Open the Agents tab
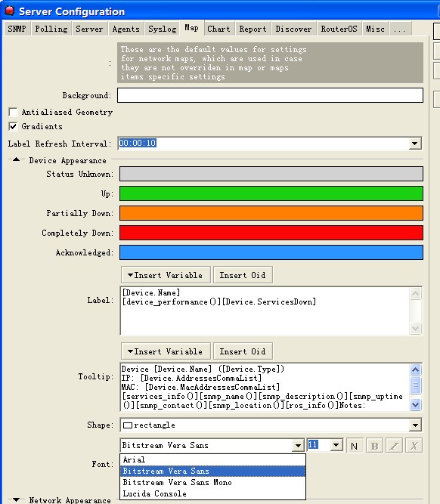The width and height of the screenshot is (440, 504). tap(126, 29)
